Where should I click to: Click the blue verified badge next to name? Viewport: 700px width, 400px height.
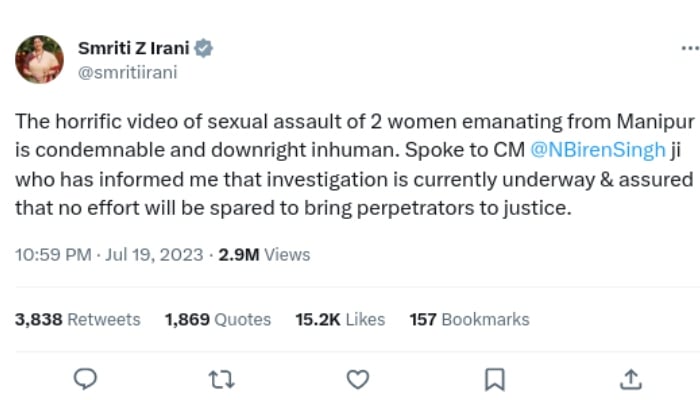pos(203,48)
